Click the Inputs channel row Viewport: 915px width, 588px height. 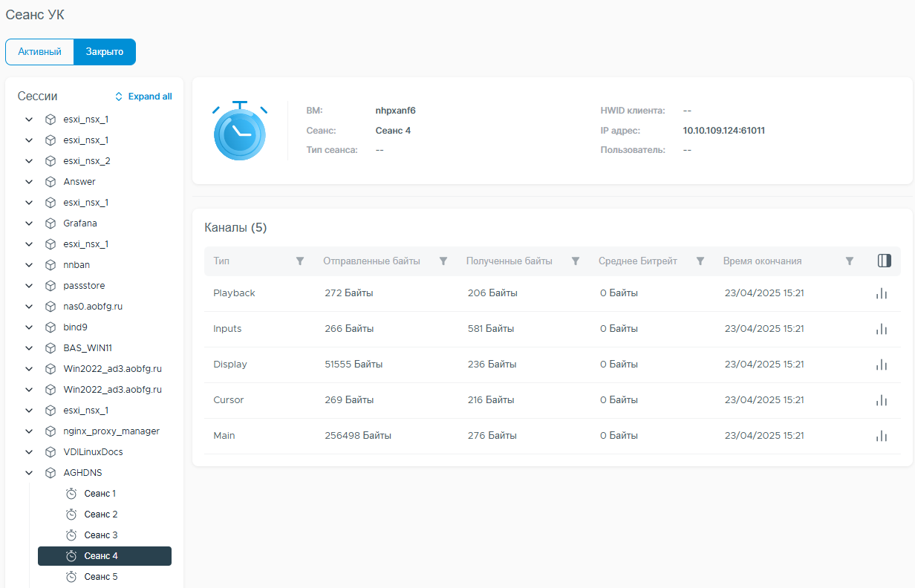[552, 329]
